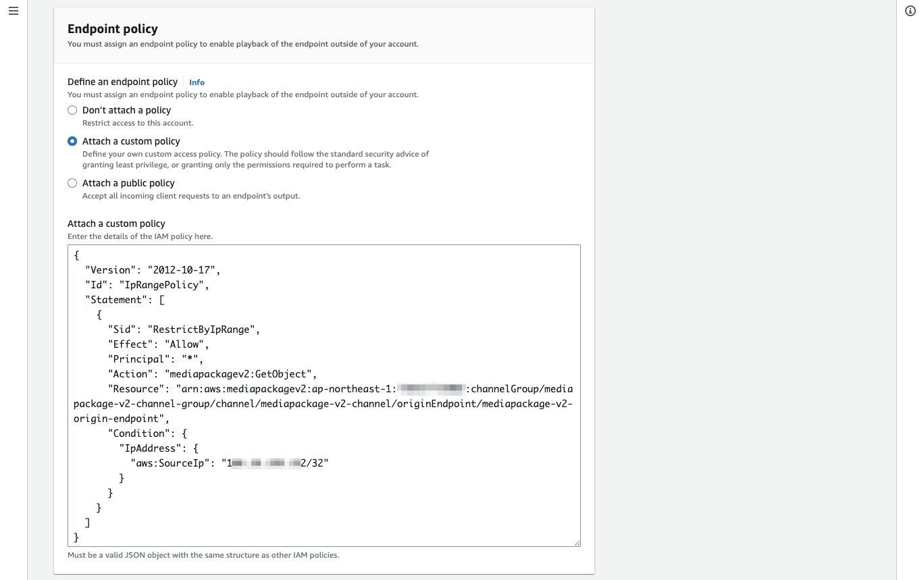
Task: Open the "Info" link beside "Define an endpoint policy"
Action: tap(197, 82)
